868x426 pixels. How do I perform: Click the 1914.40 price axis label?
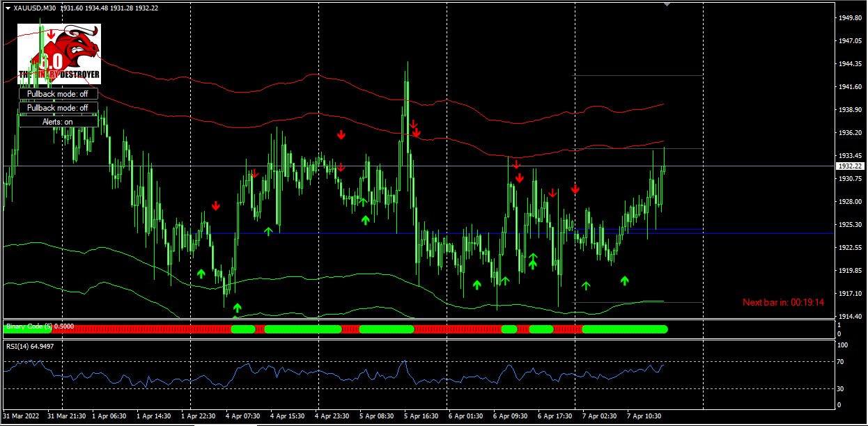click(849, 317)
